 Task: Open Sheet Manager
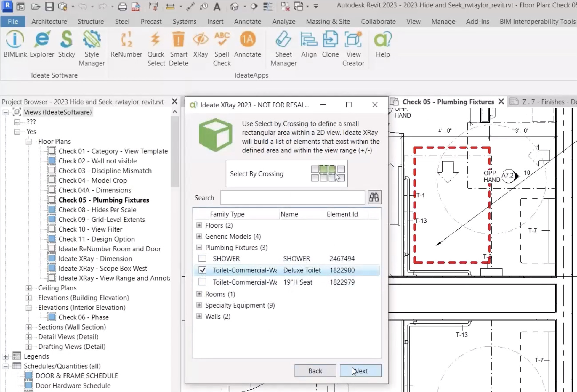(x=283, y=48)
